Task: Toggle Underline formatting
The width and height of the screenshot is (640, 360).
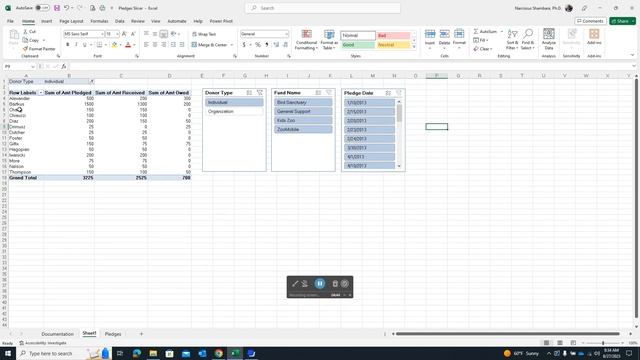Action: pyautogui.click(x=84, y=44)
